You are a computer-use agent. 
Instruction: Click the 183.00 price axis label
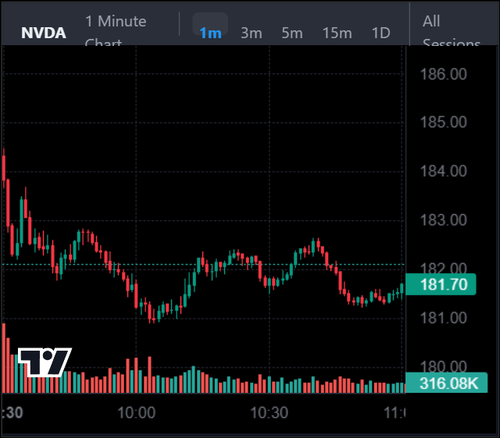tap(443, 220)
